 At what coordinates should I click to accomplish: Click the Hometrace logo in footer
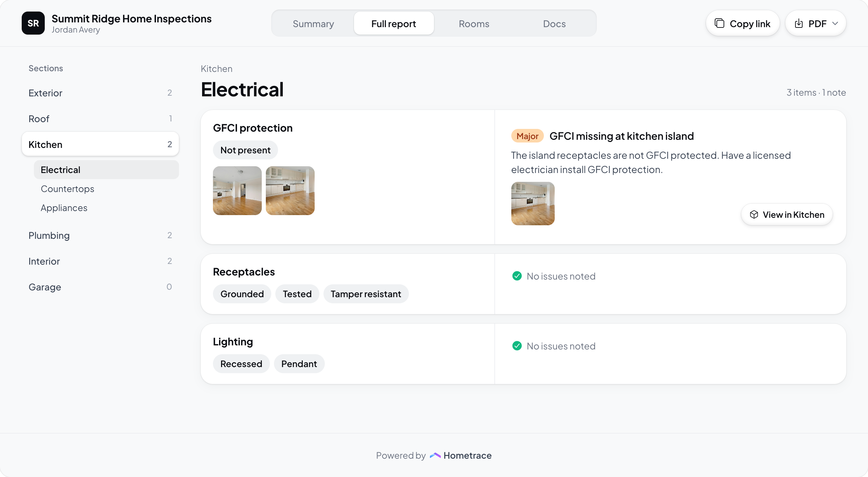point(435,455)
